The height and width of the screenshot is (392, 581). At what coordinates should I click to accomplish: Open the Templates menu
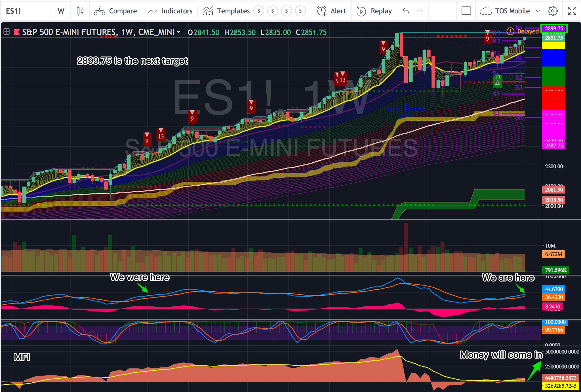(226, 11)
